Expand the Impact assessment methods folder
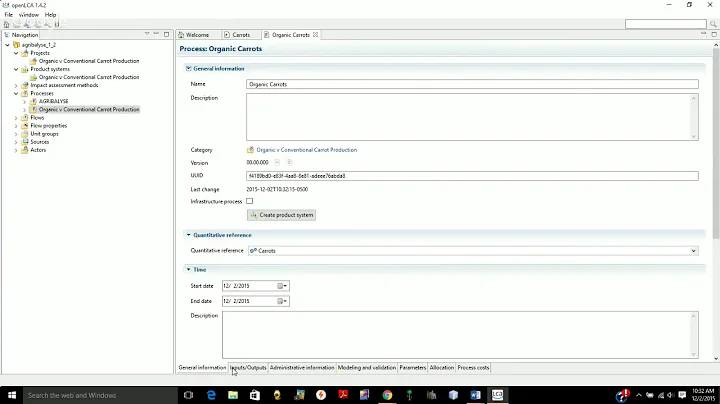The image size is (720, 404). tap(16, 85)
